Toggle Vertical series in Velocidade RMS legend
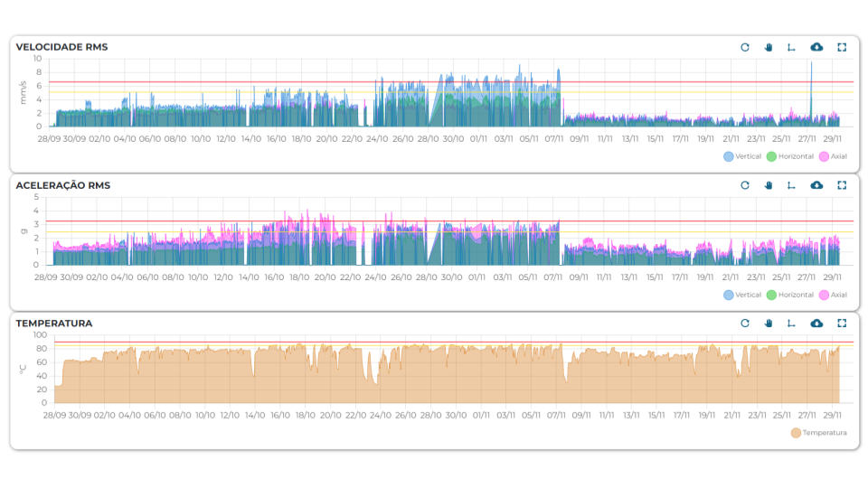Screen dimensions: 868x488 pos(742,156)
